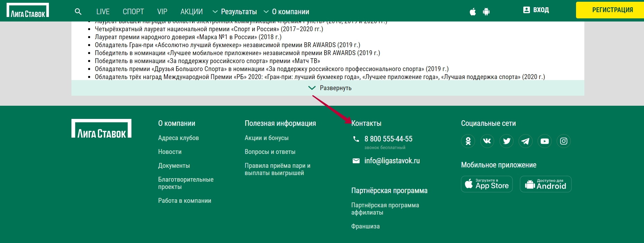
Task: Open Вопросы и ответы link
Action: (x=270, y=152)
